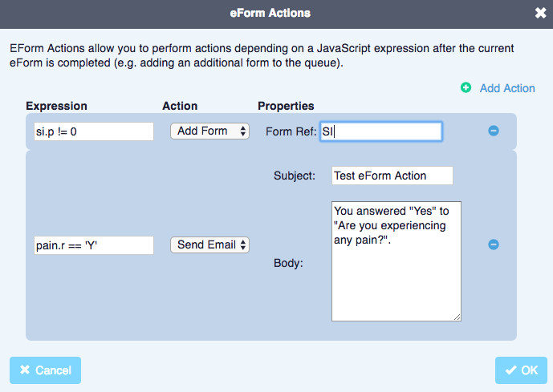Remove the Add Form action row
Image resolution: width=553 pixels, height=392 pixels.
494,131
